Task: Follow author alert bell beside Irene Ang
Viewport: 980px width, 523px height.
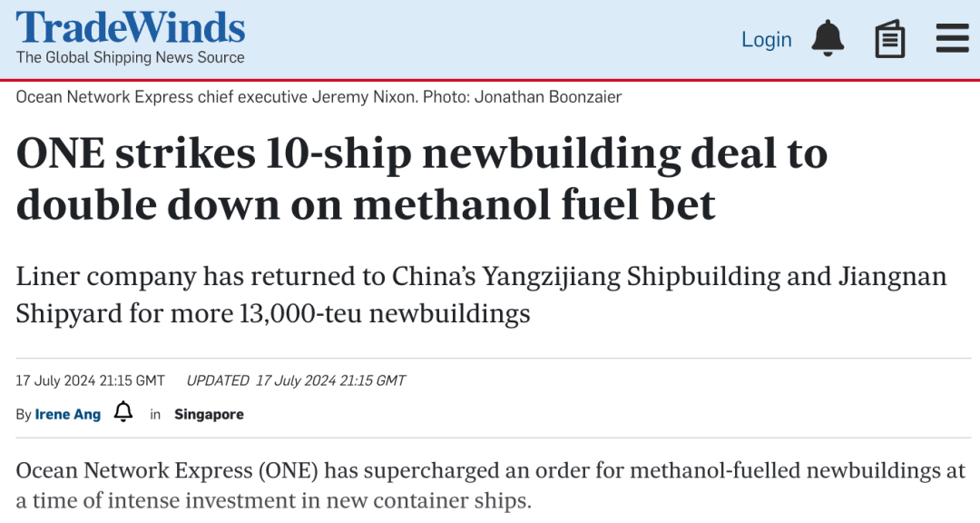Action: click(123, 412)
